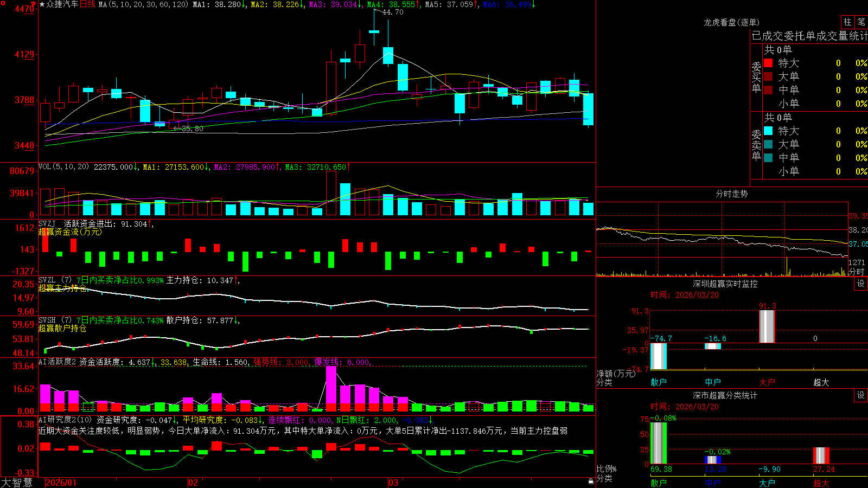Click the 03 month marker on time axis
Viewport: 868px width, 488px height.
(x=393, y=483)
